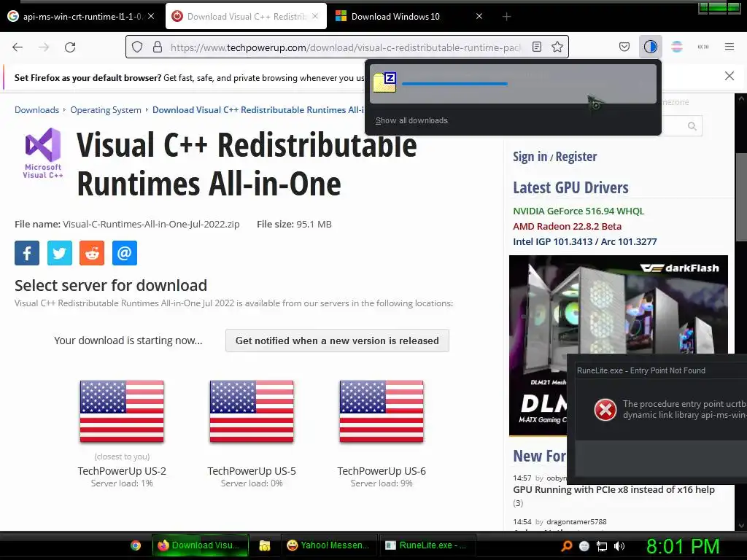Open the volume speaker tray icon

(619, 546)
